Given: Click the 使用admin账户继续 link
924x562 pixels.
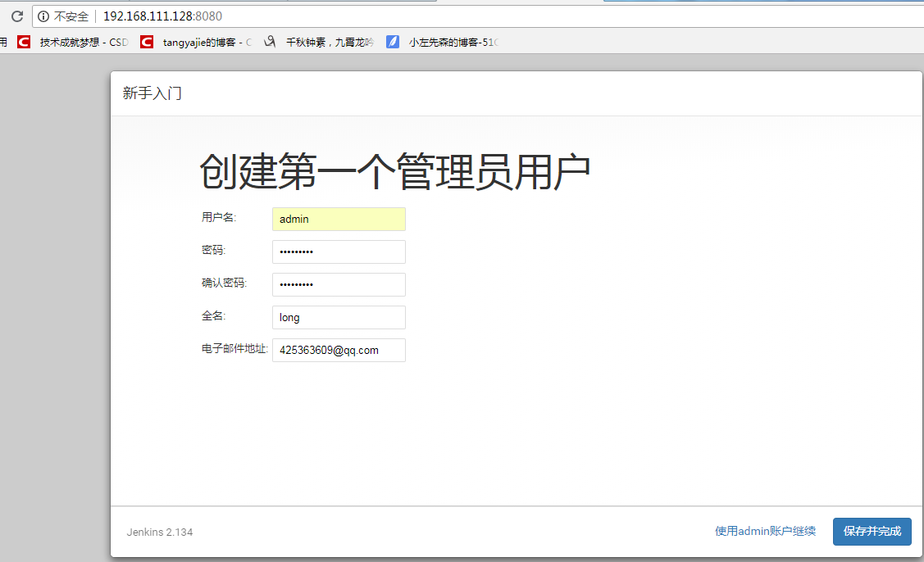Looking at the screenshot, I should (x=765, y=532).
